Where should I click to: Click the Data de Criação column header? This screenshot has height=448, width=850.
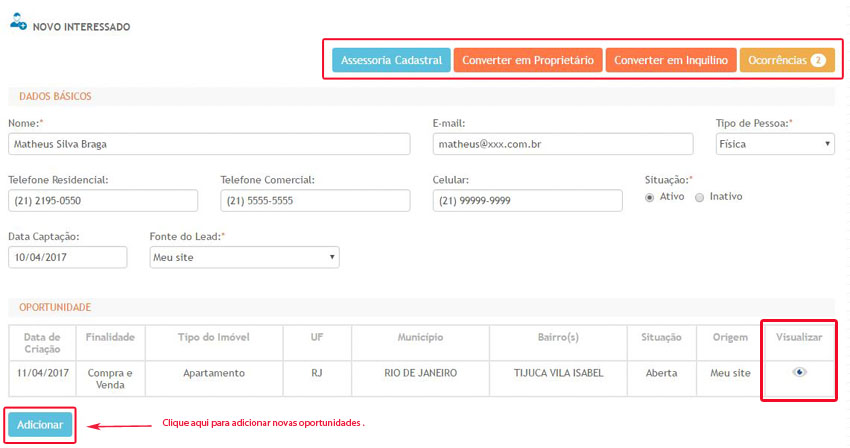tap(42, 343)
